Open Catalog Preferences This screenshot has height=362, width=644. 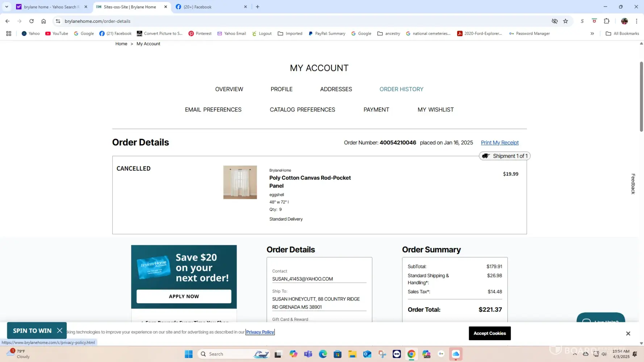coord(302,110)
